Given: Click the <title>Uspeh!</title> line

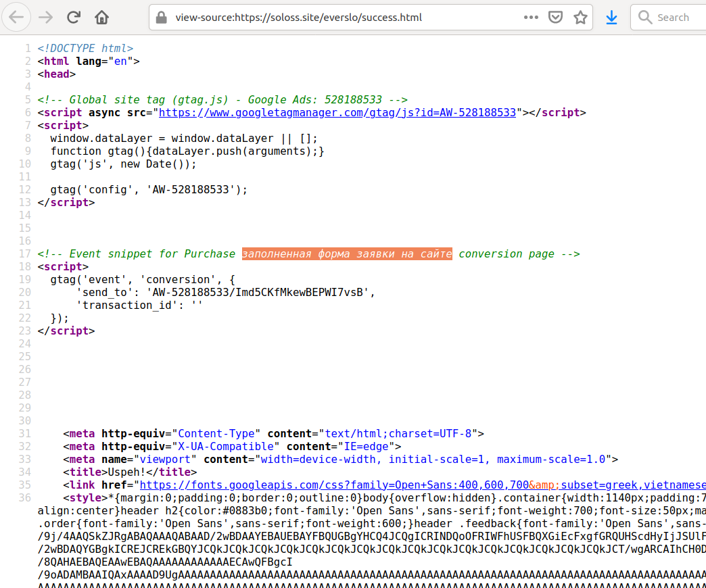Looking at the screenshot, I should point(130,472).
